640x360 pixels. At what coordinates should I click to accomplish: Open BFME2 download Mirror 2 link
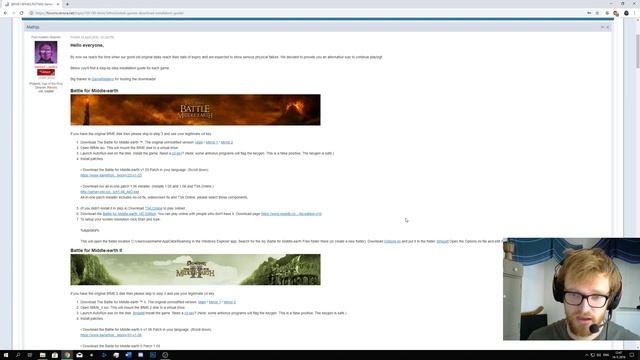click(229, 302)
